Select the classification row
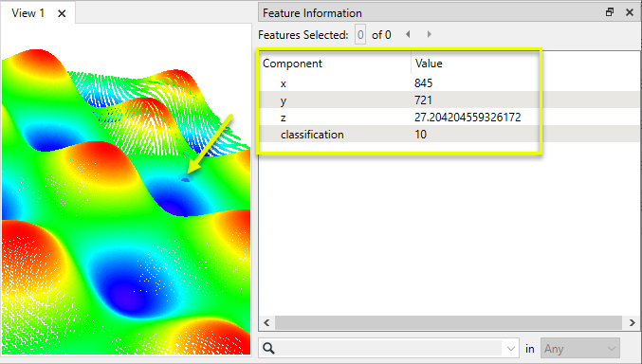The image size is (642, 364). pyautogui.click(x=449, y=135)
